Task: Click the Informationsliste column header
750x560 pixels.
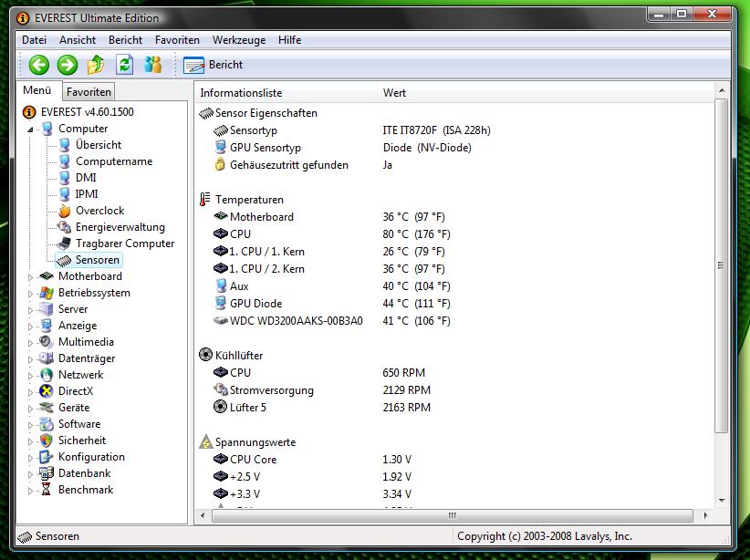Action: point(286,93)
